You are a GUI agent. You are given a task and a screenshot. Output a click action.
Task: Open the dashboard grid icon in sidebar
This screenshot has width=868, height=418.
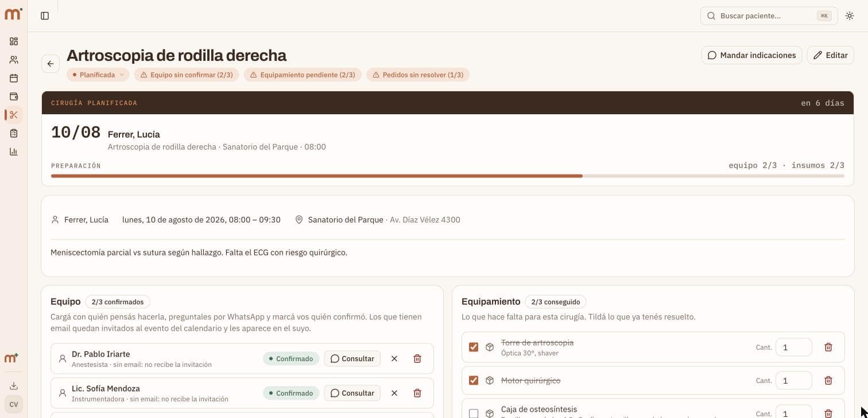(14, 41)
